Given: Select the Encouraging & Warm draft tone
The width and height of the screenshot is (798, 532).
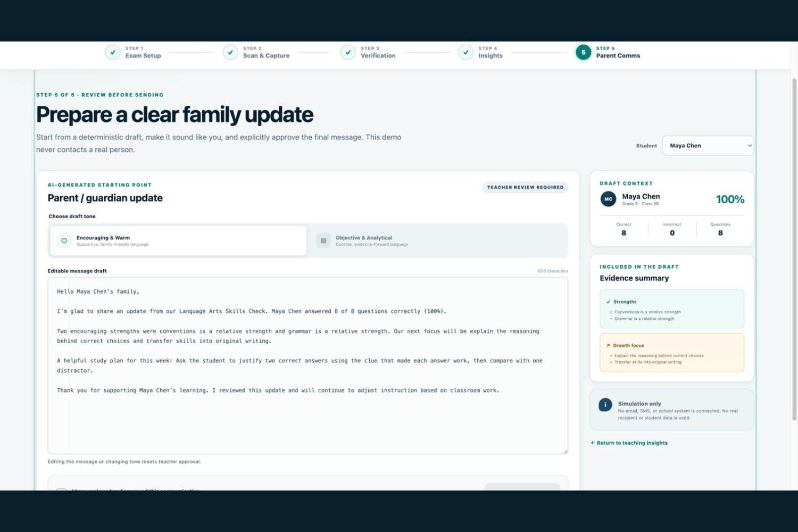Looking at the screenshot, I should 178,240.
